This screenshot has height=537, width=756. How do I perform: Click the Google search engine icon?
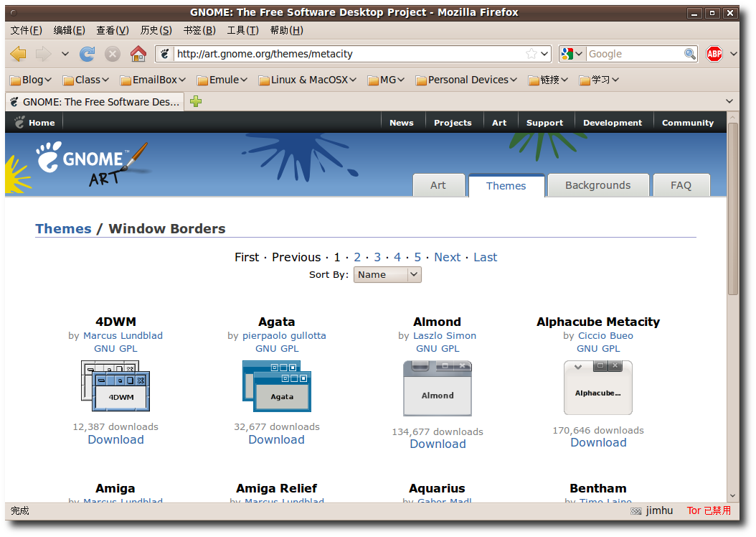click(568, 54)
